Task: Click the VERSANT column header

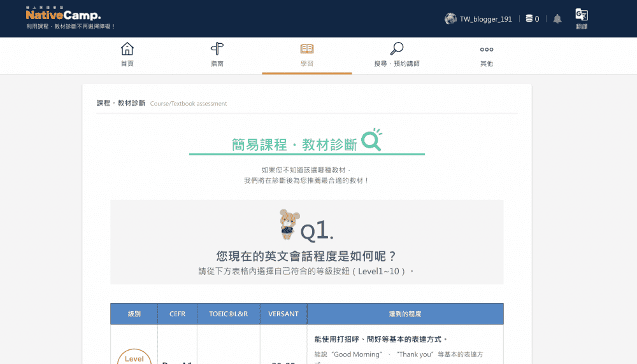Action: [x=283, y=314]
